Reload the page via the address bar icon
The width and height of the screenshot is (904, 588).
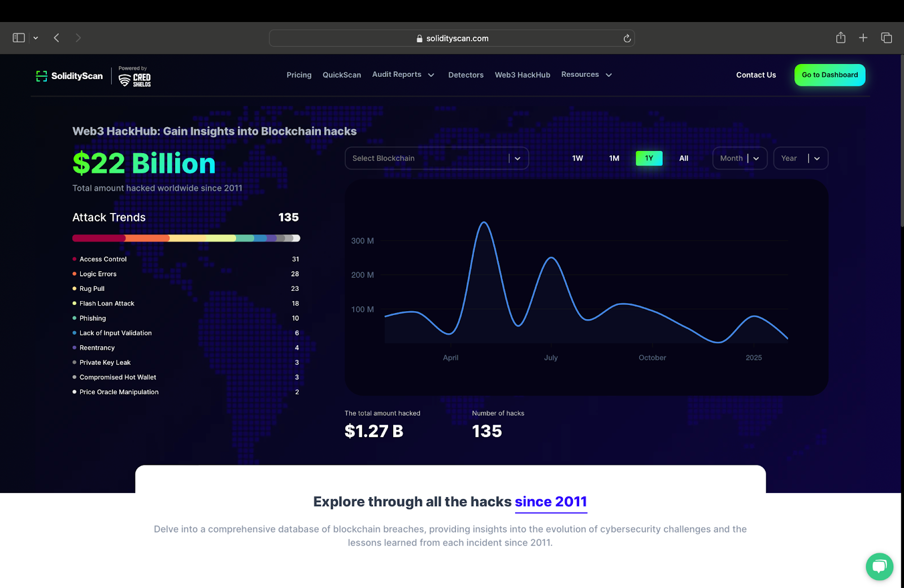point(627,38)
